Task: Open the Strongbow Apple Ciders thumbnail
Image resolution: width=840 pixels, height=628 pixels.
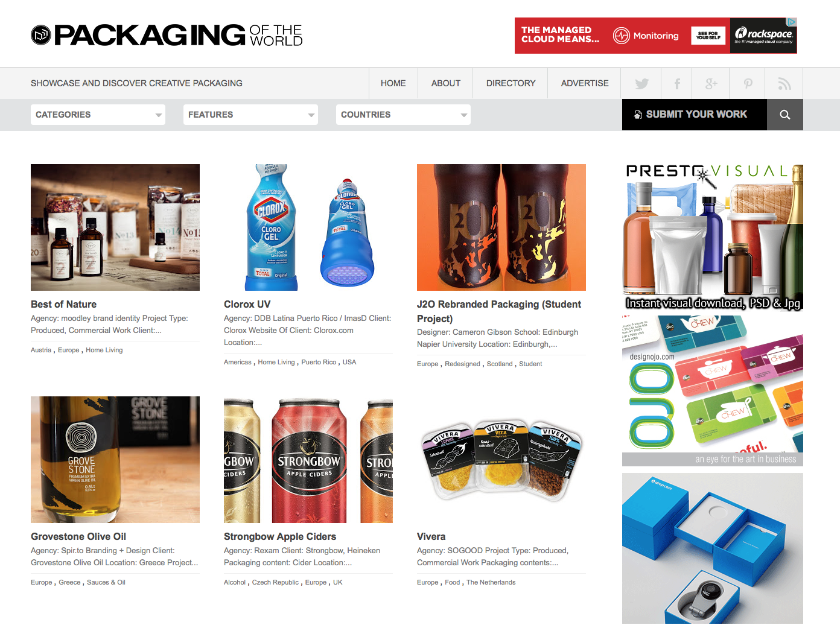Action: point(308,460)
